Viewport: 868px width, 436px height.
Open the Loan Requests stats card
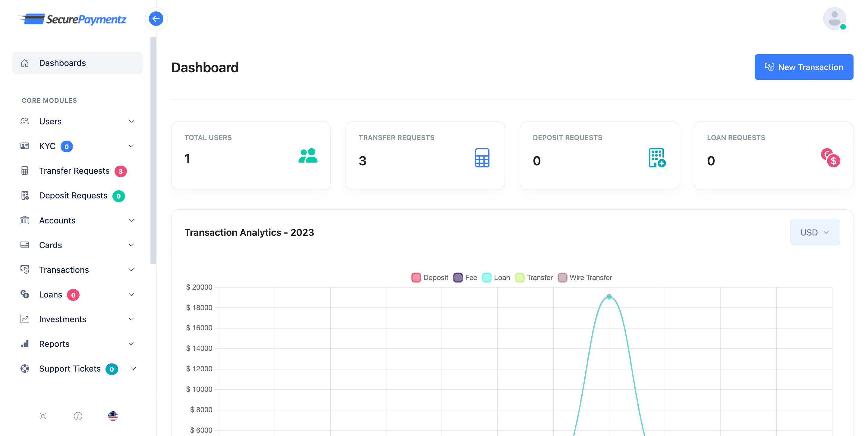(x=773, y=156)
